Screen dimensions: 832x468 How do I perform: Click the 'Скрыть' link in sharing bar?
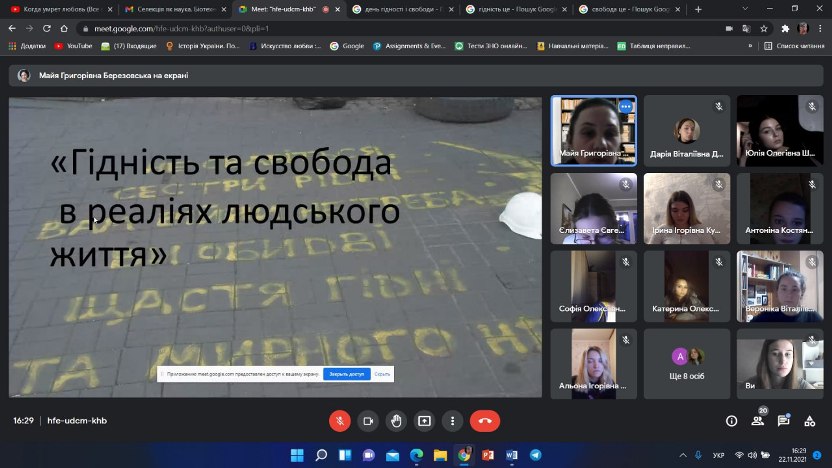382,374
